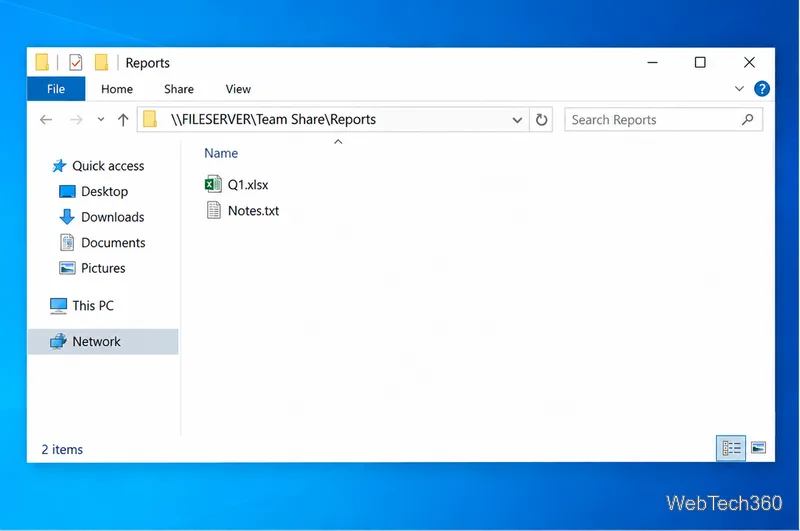This screenshot has height=531, width=800.
Task: Open Quick access in navigation pane
Action: point(108,166)
